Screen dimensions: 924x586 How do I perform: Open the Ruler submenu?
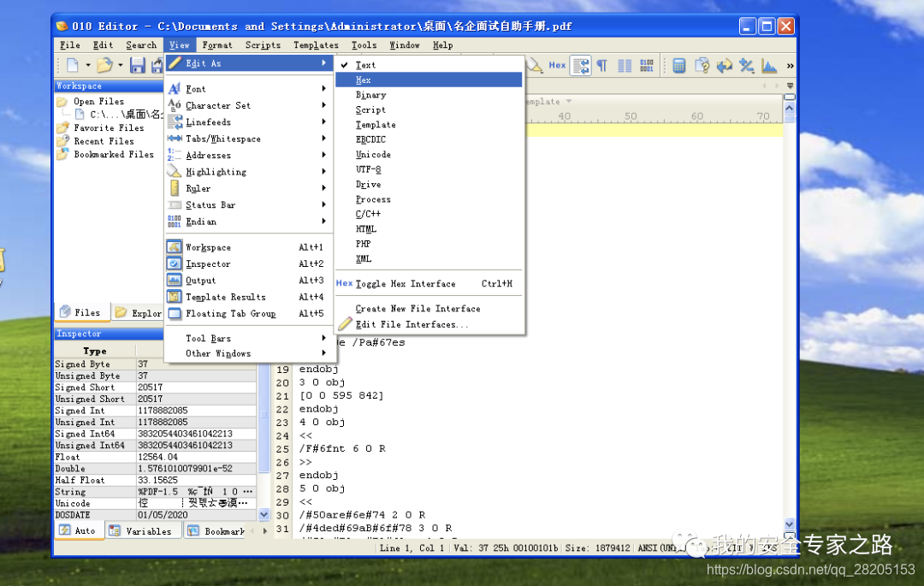[x=247, y=188]
